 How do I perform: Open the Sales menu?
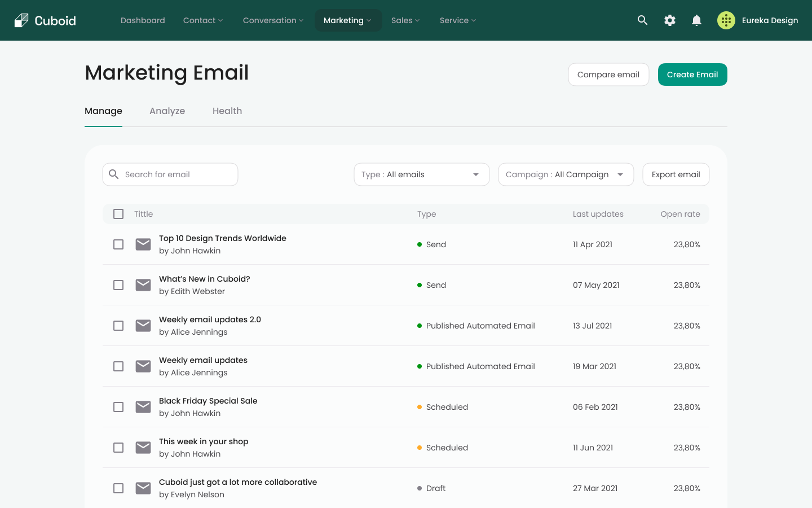(x=405, y=20)
